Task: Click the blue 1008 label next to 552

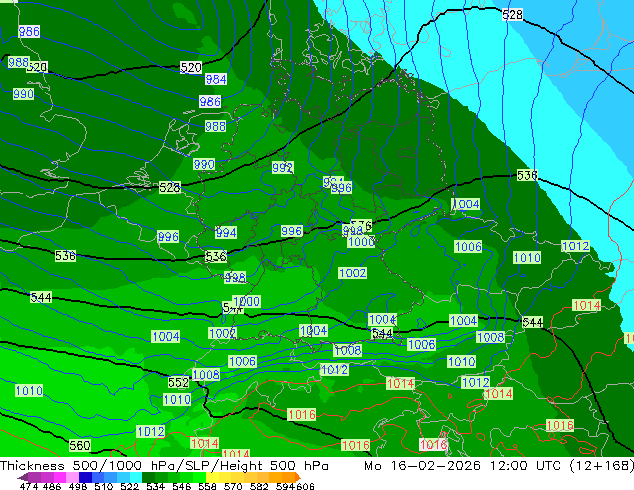Action: pos(206,375)
